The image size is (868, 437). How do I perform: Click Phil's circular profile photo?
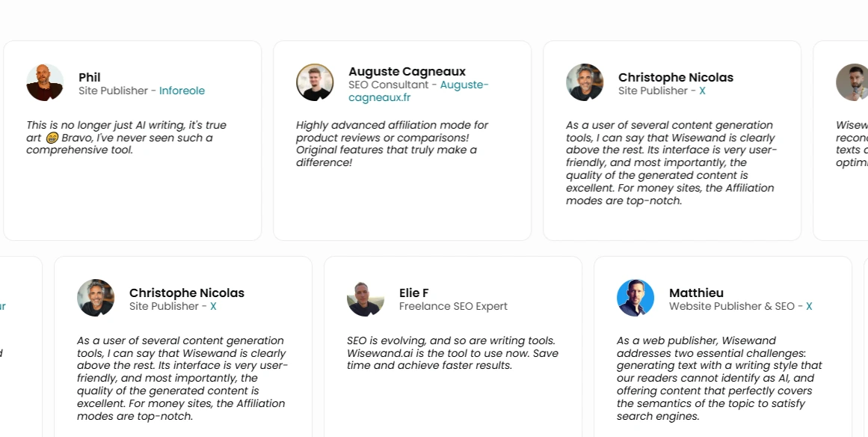[x=45, y=82]
